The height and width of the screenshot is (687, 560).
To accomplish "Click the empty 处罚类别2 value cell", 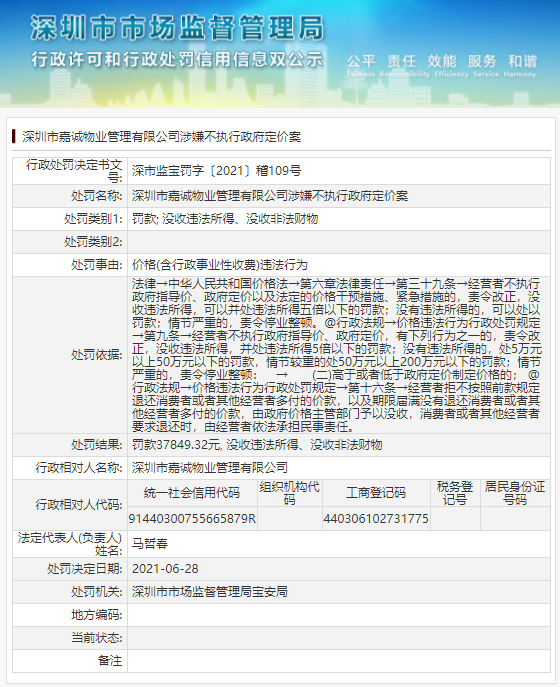I will coord(339,242).
